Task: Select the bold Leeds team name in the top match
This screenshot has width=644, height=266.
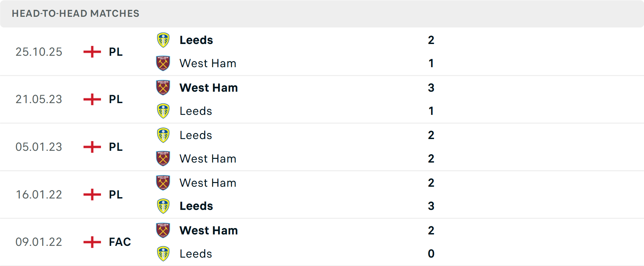Action: tap(196, 40)
